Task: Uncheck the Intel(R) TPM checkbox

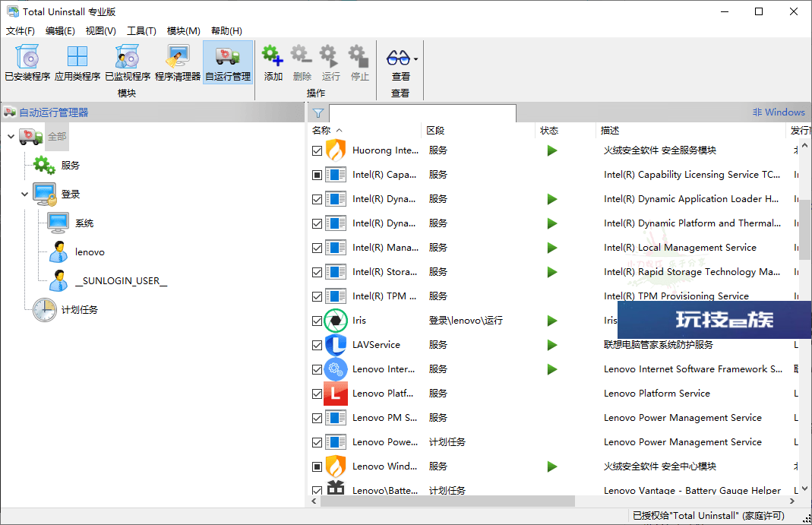Action: pos(318,296)
